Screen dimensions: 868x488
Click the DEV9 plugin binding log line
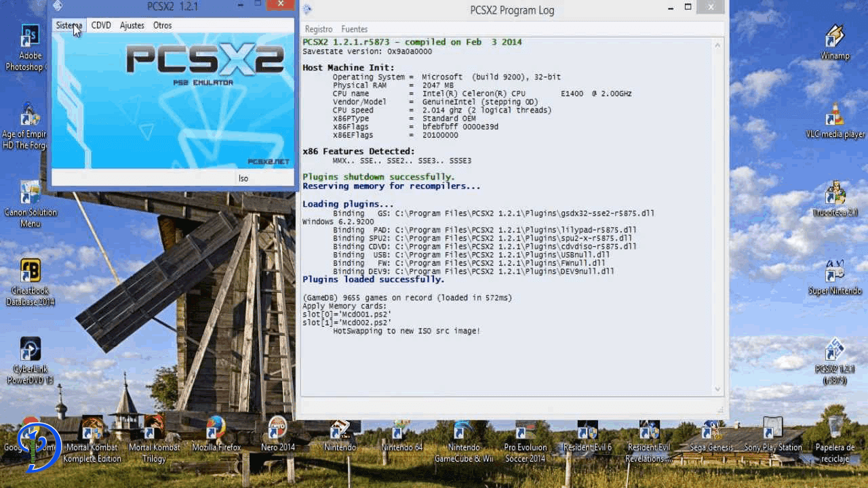click(x=473, y=271)
